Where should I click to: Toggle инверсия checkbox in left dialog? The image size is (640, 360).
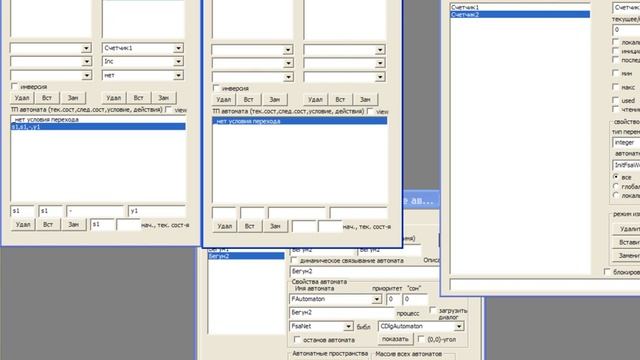15,87
